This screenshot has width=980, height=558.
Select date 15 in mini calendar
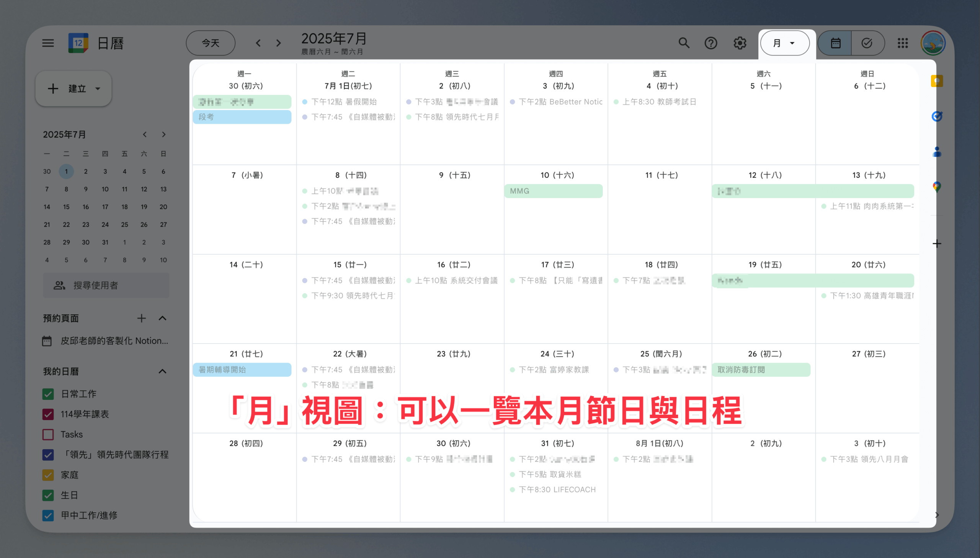pos(66,207)
